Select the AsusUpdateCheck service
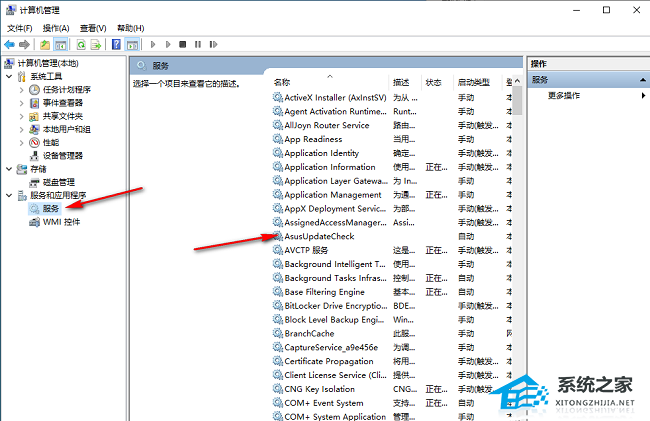Image resolution: width=650 pixels, height=421 pixels. tap(319, 237)
